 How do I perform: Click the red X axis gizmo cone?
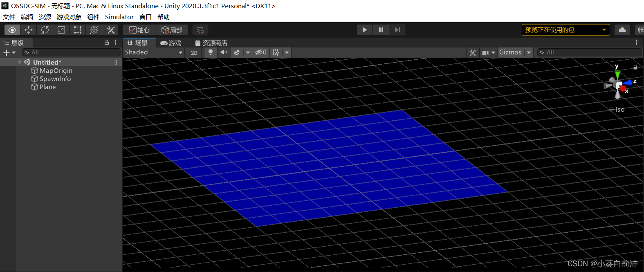click(623, 88)
